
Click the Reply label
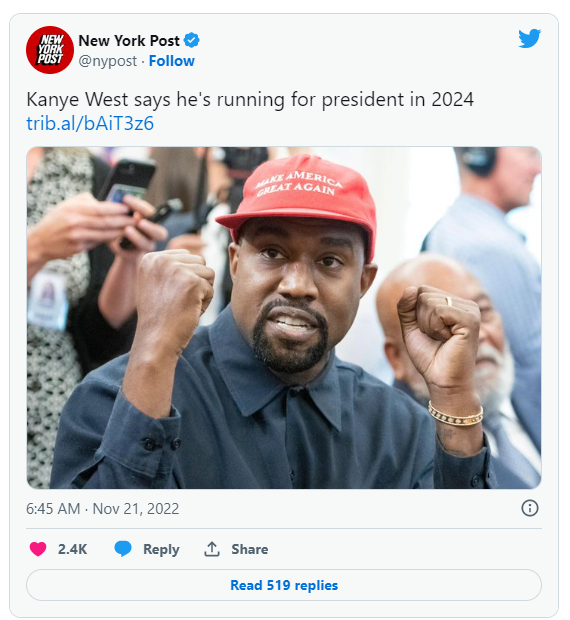point(161,549)
